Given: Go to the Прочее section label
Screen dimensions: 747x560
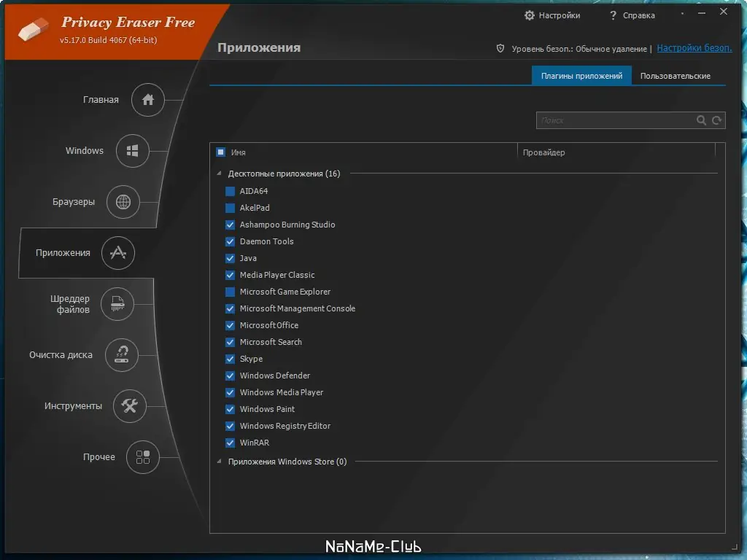Looking at the screenshot, I should coord(98,457).
